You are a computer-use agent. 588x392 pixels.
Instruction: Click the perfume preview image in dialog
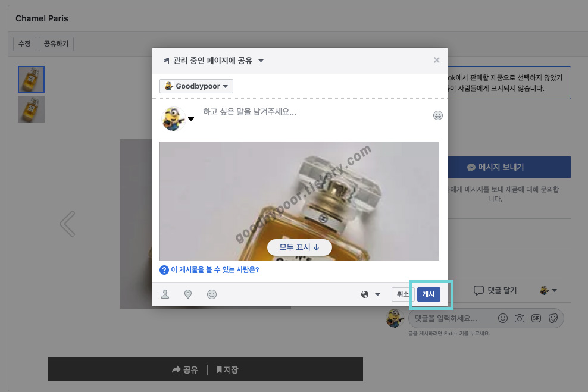(299, 201)
